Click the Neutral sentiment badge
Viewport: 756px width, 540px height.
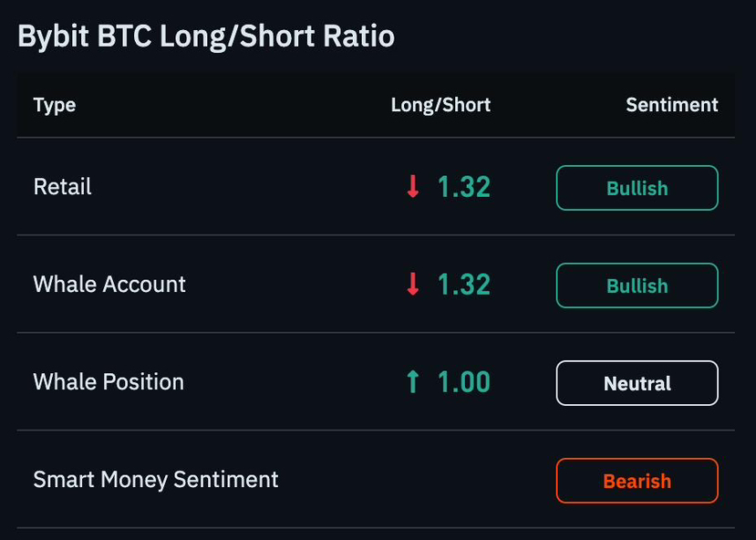pos(637,383)
